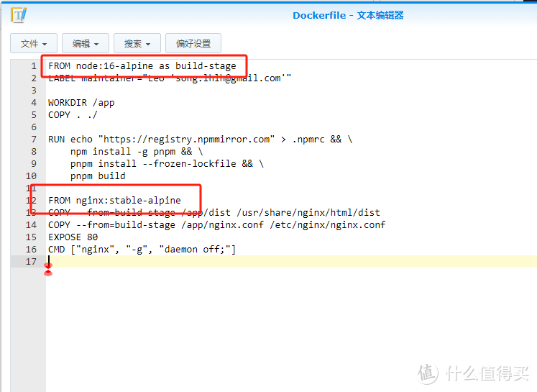
Task: Click the "EXPOSE 80" line
Action: pyautogui.click(x=73, y=237)
